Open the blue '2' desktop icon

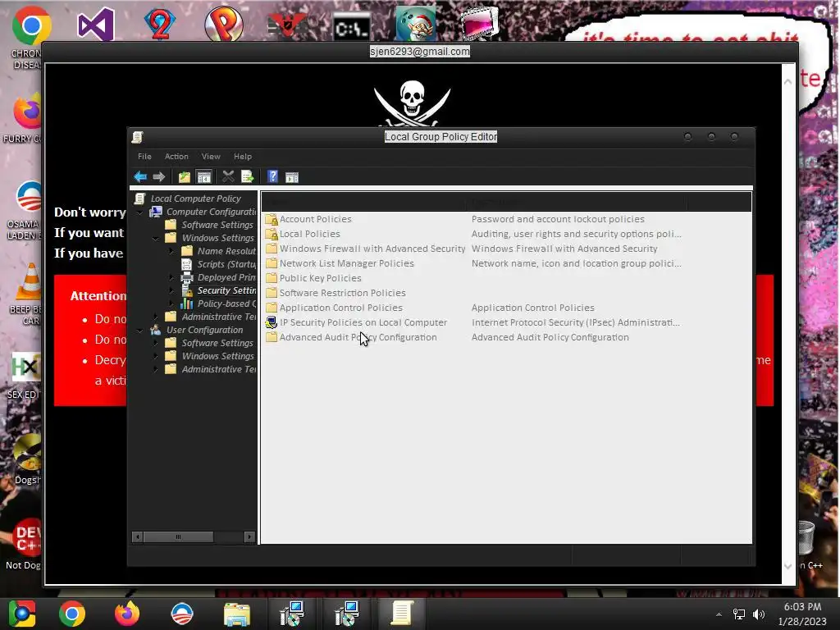pos(160,24)
